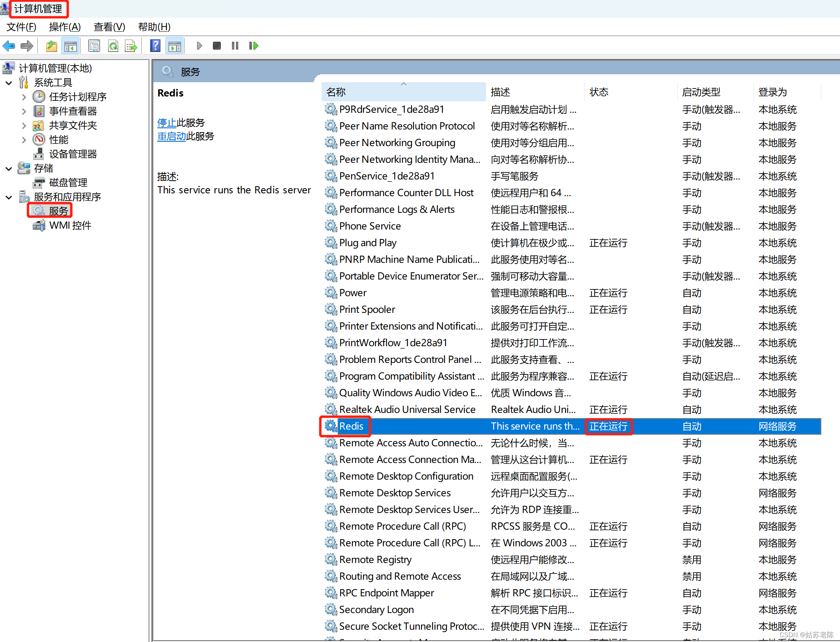Click the Refresh toolbar icon
Screen dimensions: 840x642
(113, 46)
